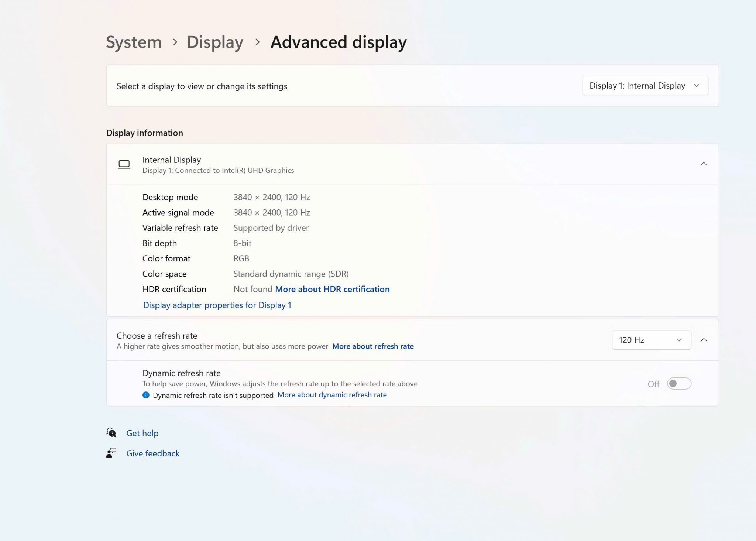This screenshot has width=756, height=541.
Task: Collapse the Choose a refresh rate section
Action: [x=704, y=340]
